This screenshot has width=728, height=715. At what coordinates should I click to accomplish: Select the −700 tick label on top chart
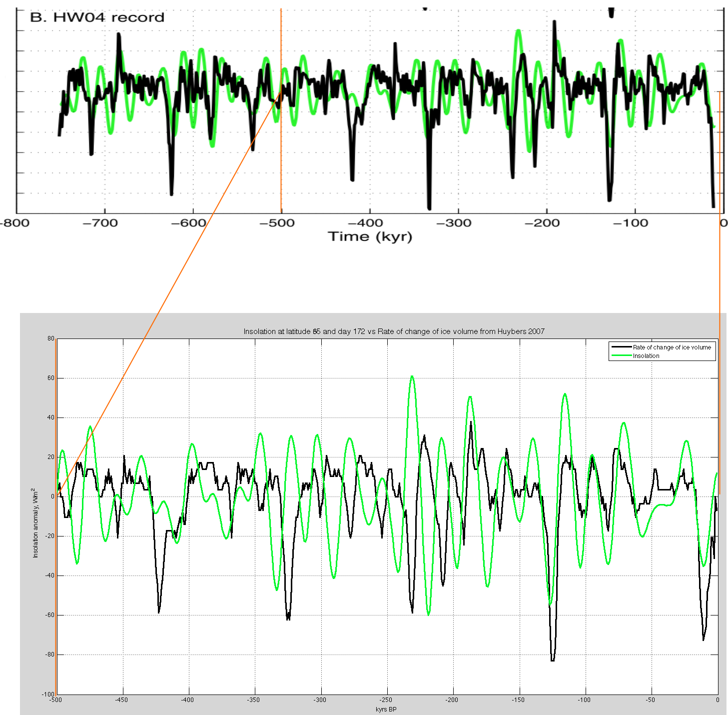[x=101, y=223]
